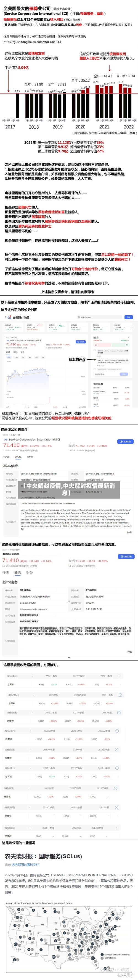Click revenue cell 35.12亿 for 2020年报
This screenshot has width=138, height=980.
click(x=95, y=721)
